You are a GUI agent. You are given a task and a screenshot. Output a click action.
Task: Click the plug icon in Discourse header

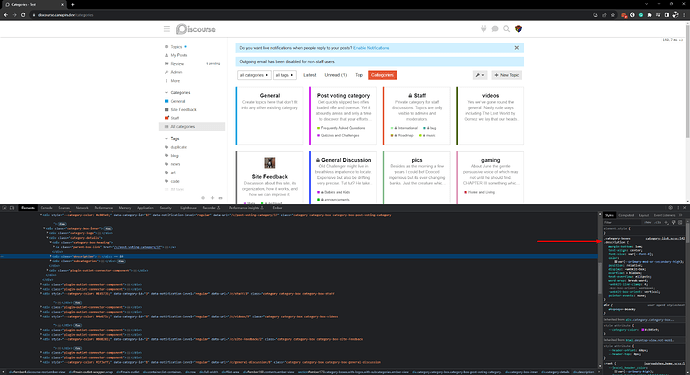pos(483,29)
